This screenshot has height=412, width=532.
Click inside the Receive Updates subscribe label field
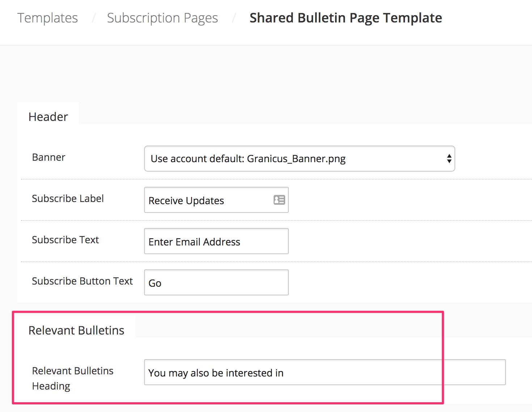point(203,200)
